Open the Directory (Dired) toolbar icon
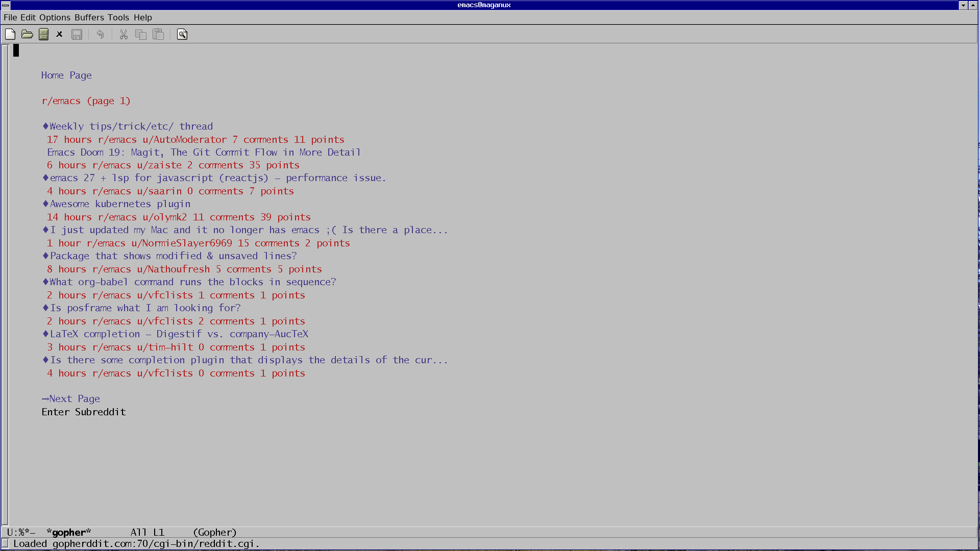980x551 pixels. [x=44, y=34]
